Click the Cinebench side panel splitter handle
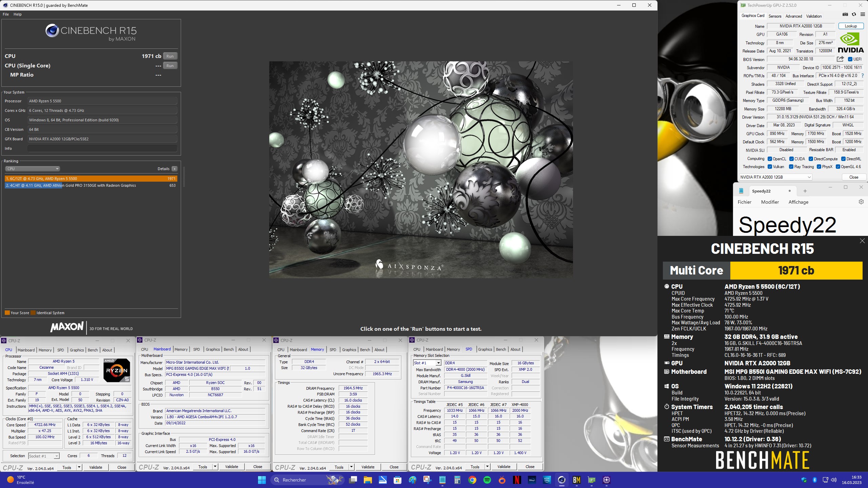 pos(184,177)
